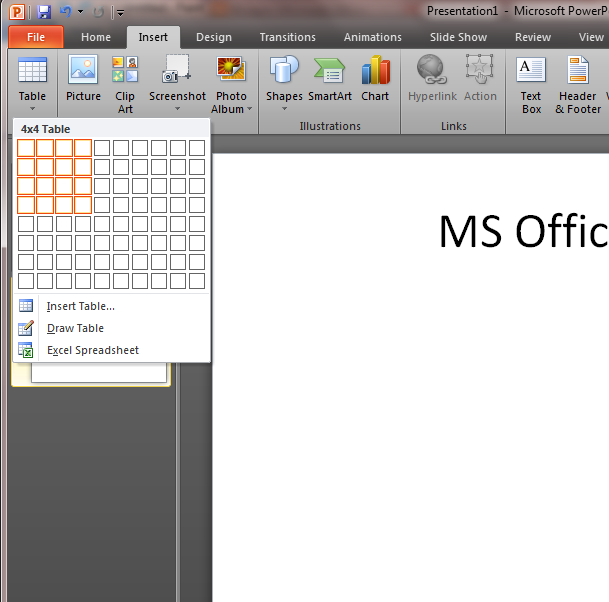The image size is (609, 602).
Task: Open Customize Quick Access Toolbar dropdown
Action: point(120,13)
